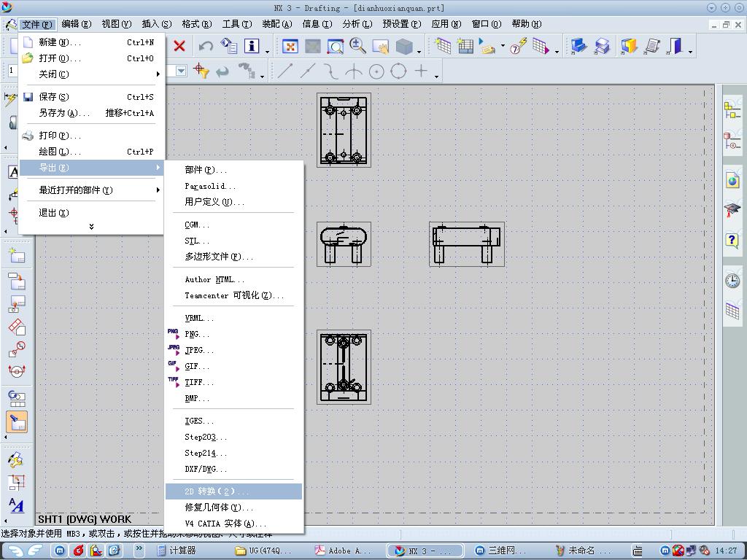Select the circle with center point tool

point(376,71)
